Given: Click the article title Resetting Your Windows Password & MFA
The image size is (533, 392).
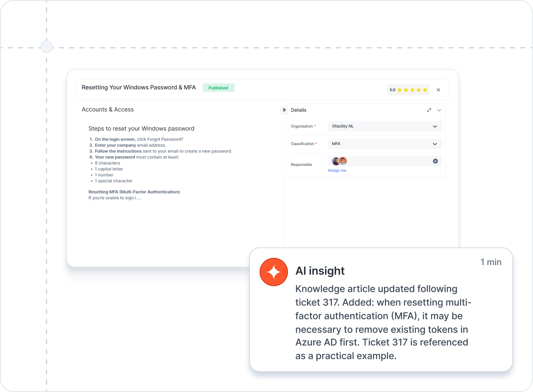Looking at the screenshot, I should (x=139, y=87).
